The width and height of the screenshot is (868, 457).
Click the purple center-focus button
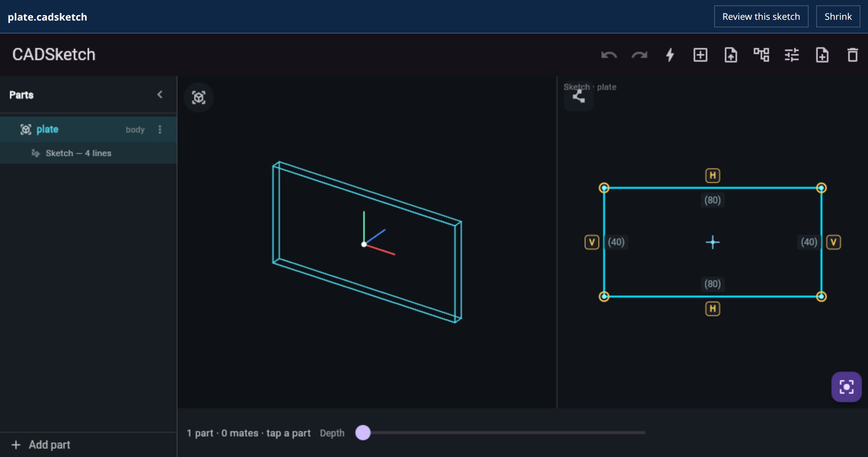(846, 387)
